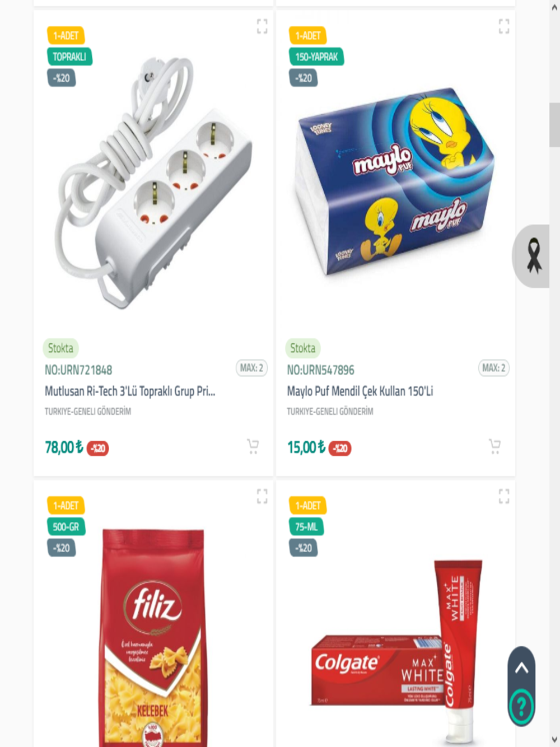Expand quick view for Mutlusan power strip

(262, 26)
